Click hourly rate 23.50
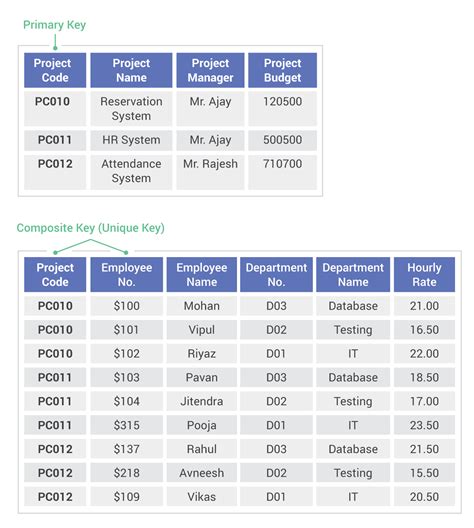This screenshot has width=474, height=528. (x=424, y=425)
